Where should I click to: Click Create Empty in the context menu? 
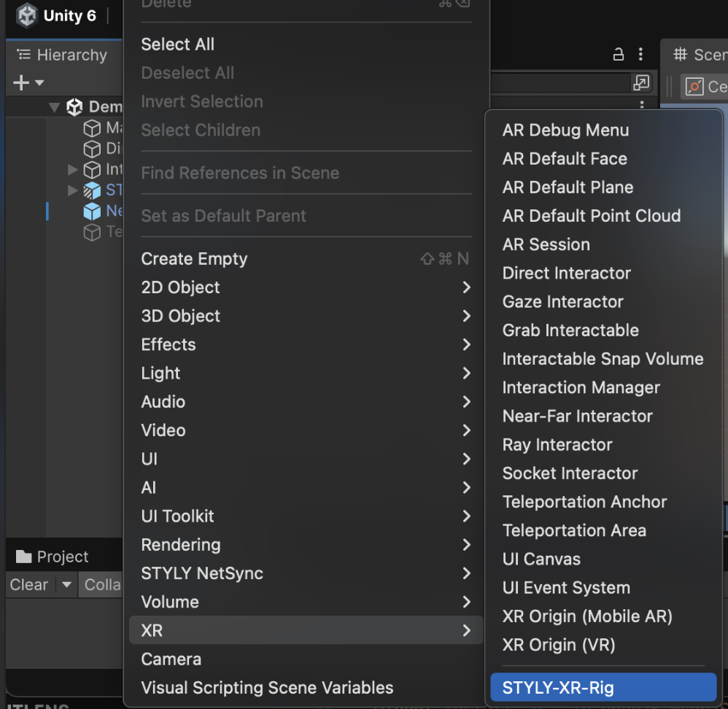(x=194, y=259)
